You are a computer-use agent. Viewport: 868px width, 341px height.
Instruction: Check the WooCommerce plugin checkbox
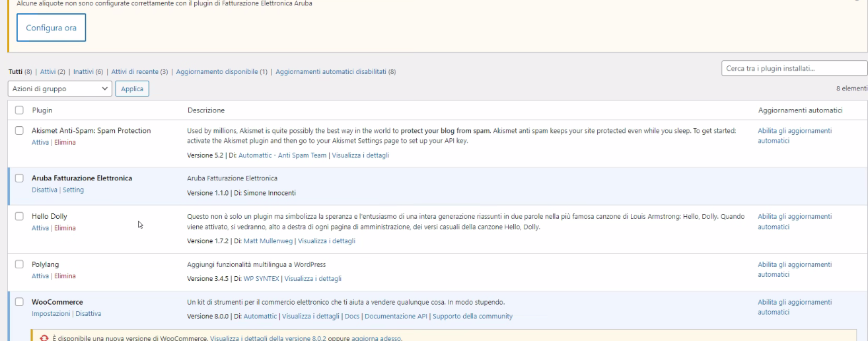(19, 302)
